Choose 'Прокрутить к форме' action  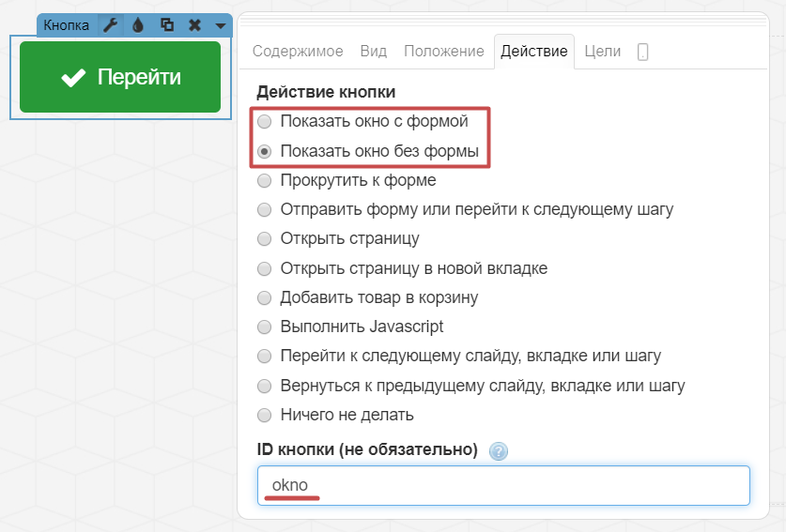pos(265,180)
